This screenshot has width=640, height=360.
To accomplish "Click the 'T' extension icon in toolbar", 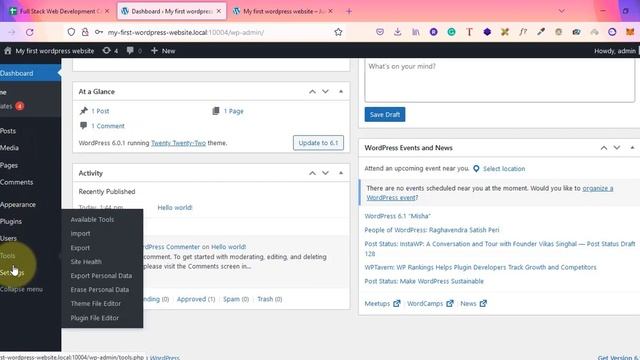I will [x=469, y=32].
